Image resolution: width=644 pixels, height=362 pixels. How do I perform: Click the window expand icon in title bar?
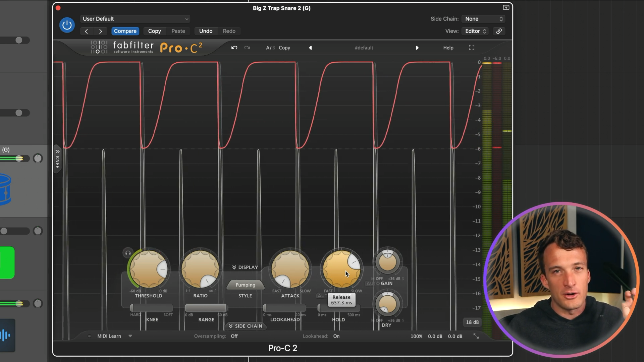click(506, 8)
